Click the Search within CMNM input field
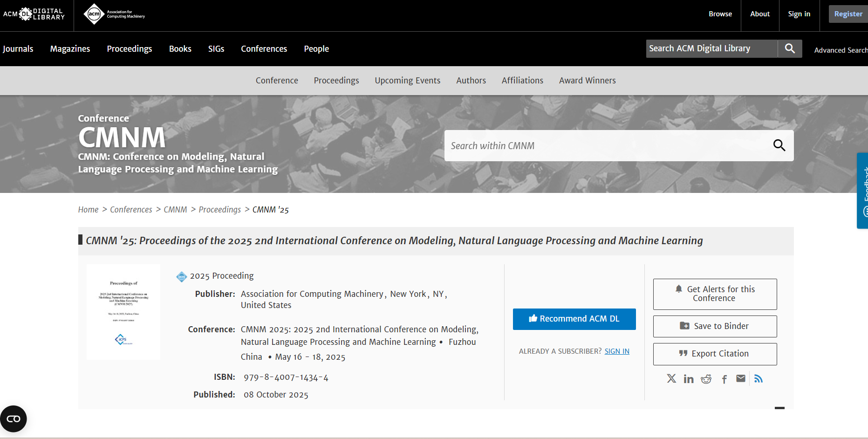The height and width of the screenshot is (439, 868). coord(606,146)
